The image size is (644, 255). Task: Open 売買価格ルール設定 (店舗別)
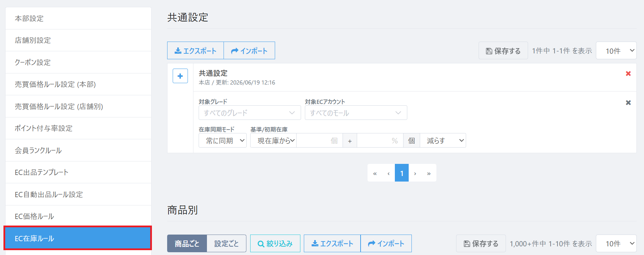pyautogui.click(x=78, y=106)
